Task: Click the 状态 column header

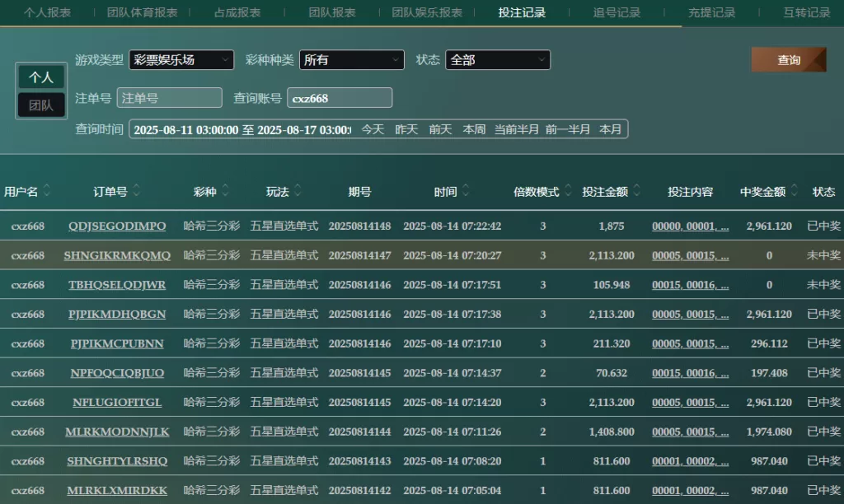Action: tap(823, 192)
